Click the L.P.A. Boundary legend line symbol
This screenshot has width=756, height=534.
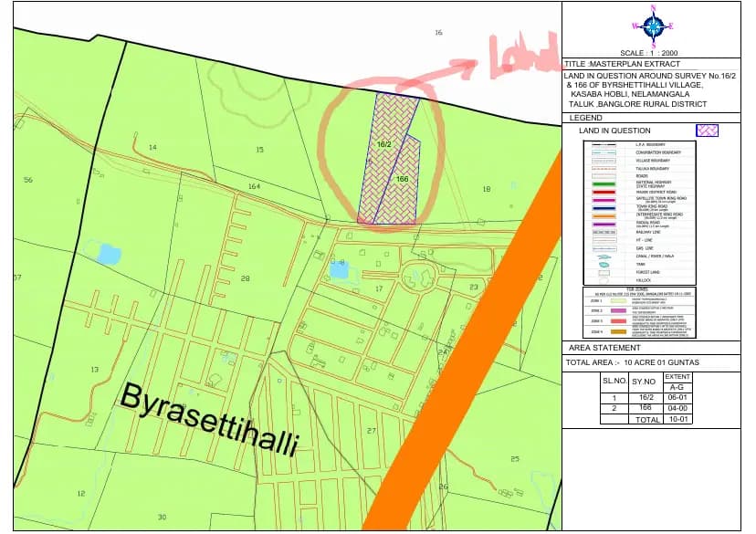coord(604,144)
